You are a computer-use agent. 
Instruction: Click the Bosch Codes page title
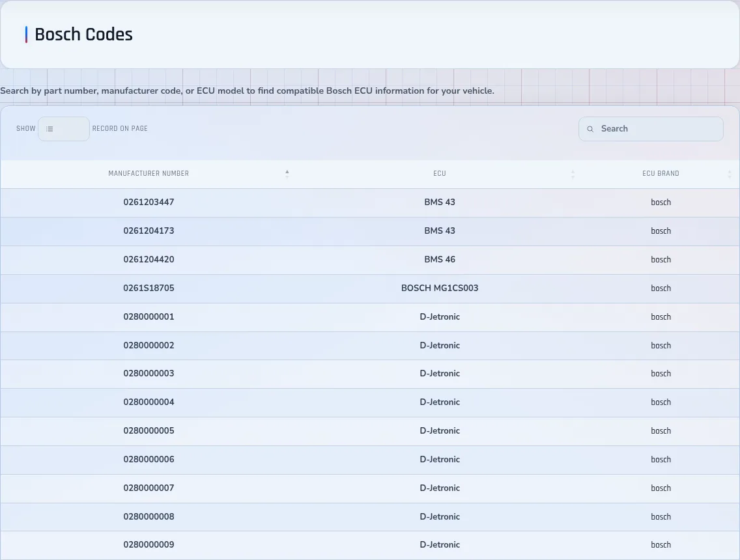pos(83,35)
